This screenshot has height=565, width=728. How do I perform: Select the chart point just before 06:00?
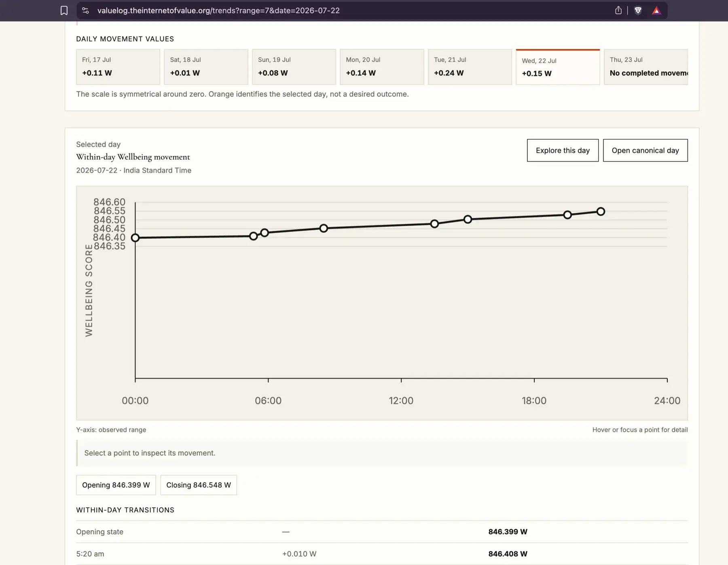264,233
